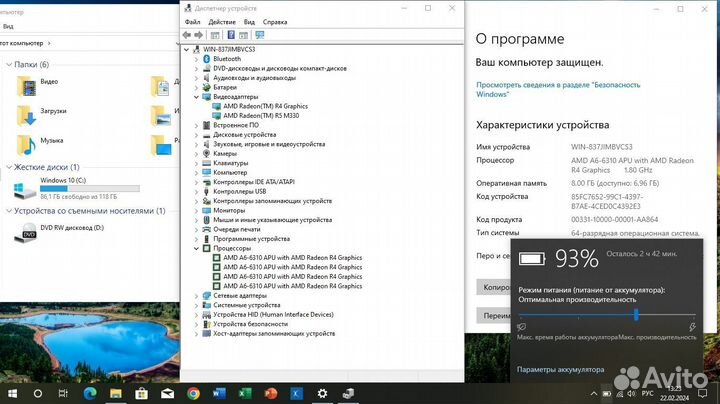Open the Файл menu in Device Manager
Viewport: 720px width, 404px height.
(192, 22)
